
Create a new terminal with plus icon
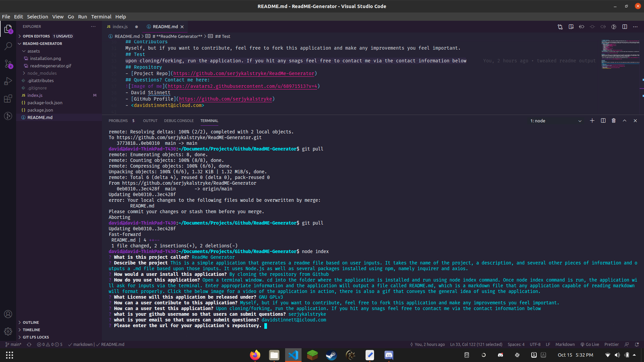[592, 121]
